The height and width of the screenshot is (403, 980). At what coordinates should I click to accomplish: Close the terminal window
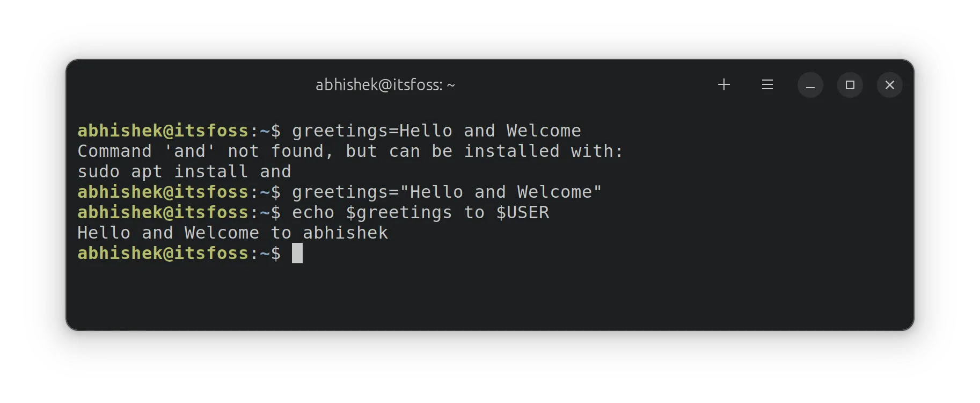889,85
